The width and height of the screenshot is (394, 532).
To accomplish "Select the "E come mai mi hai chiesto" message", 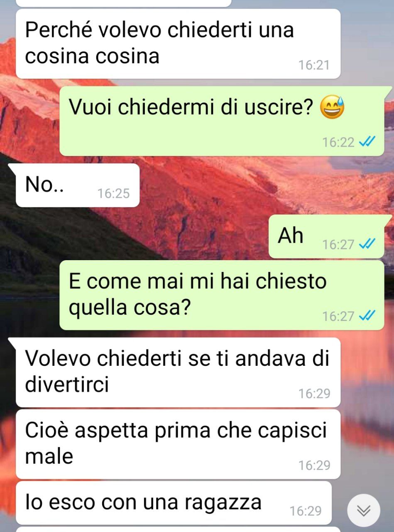I will pyautogui.click(x=222, y=295).
